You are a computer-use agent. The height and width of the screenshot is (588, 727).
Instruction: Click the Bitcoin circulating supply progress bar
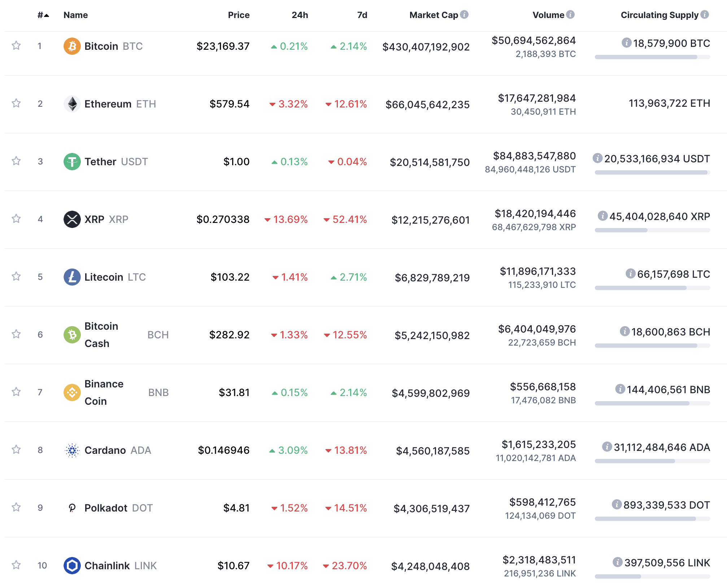tap(652, 57)
